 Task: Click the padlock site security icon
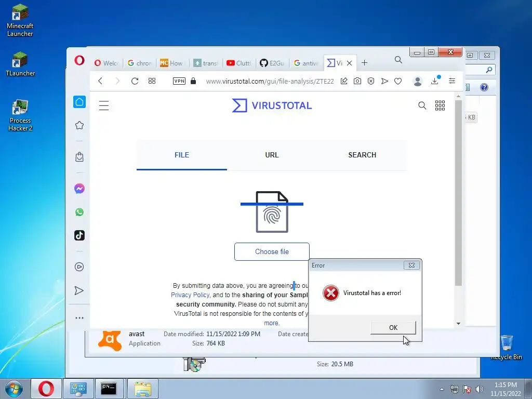point(193,81)
